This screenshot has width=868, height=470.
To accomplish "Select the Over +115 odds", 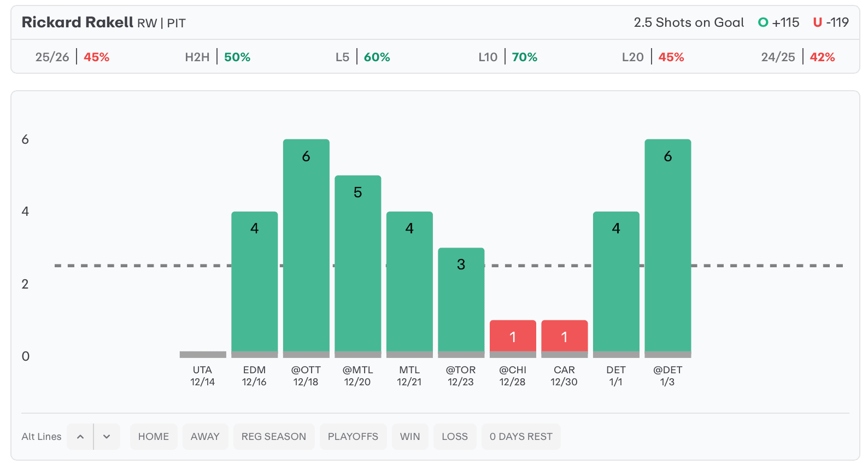I will (779, 22).
